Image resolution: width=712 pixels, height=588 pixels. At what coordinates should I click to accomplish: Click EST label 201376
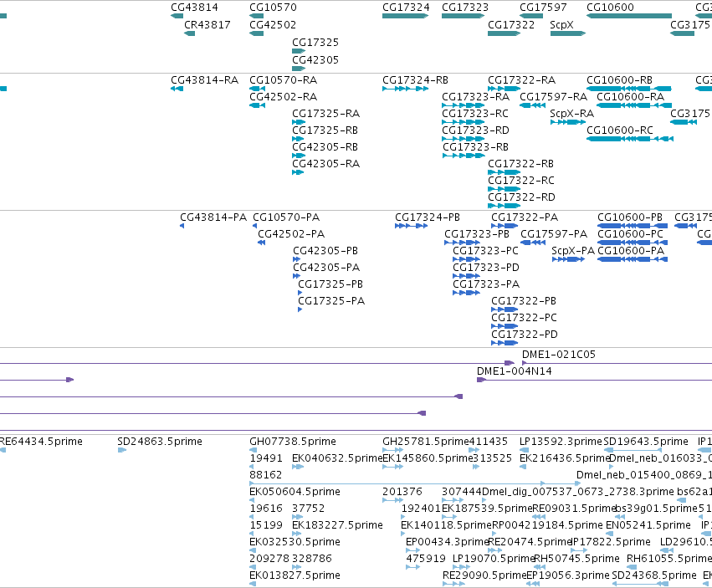pos(402,492)
